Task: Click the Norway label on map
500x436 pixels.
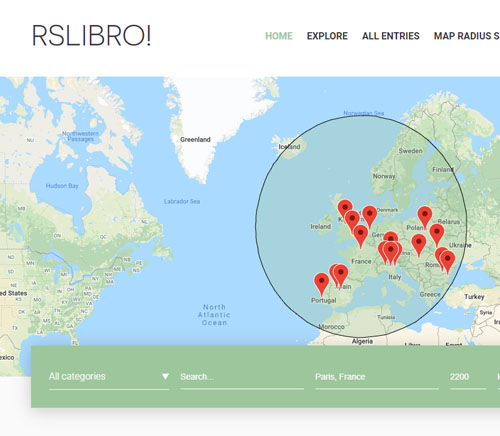Action: pos(384,176)
